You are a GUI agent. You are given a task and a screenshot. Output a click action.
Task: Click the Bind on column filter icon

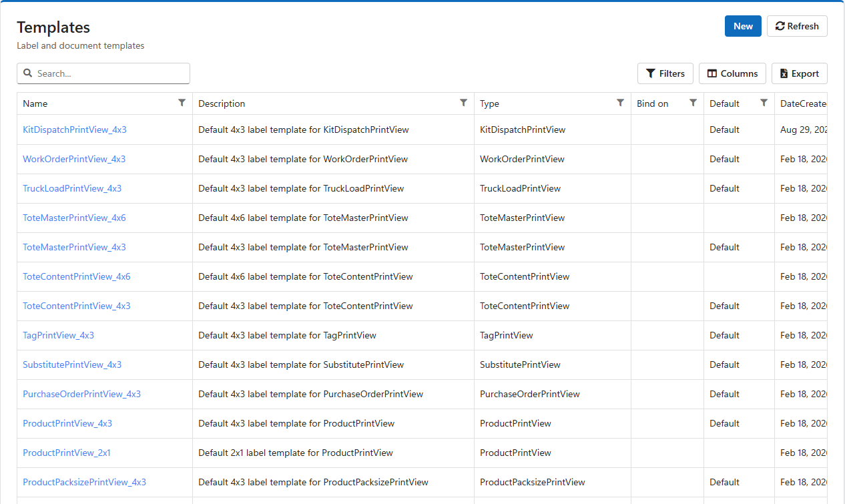(x=693, y=103)
